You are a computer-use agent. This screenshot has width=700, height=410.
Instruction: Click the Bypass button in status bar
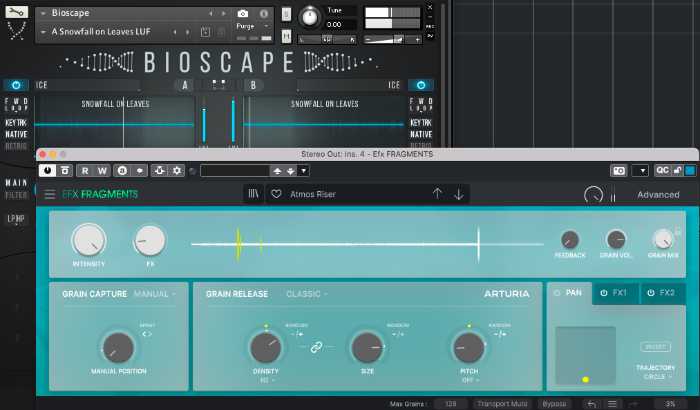click(554, 404)
